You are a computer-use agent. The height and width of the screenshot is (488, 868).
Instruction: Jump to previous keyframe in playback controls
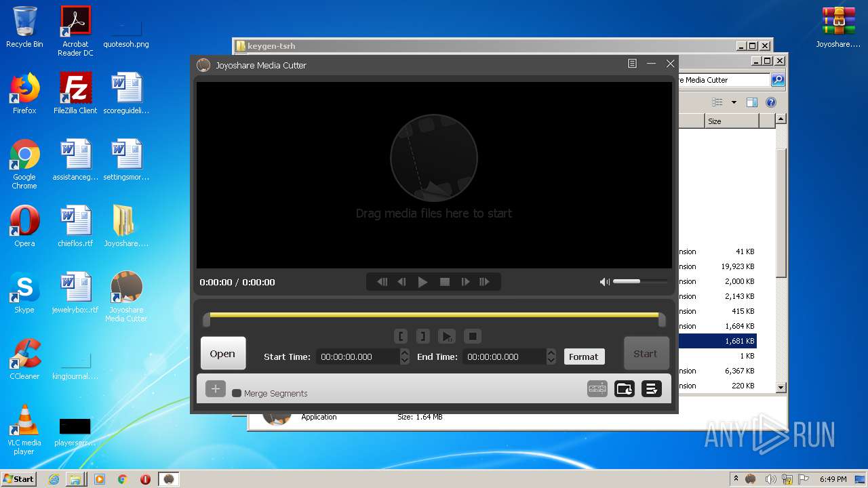click(x=382, y=282)
